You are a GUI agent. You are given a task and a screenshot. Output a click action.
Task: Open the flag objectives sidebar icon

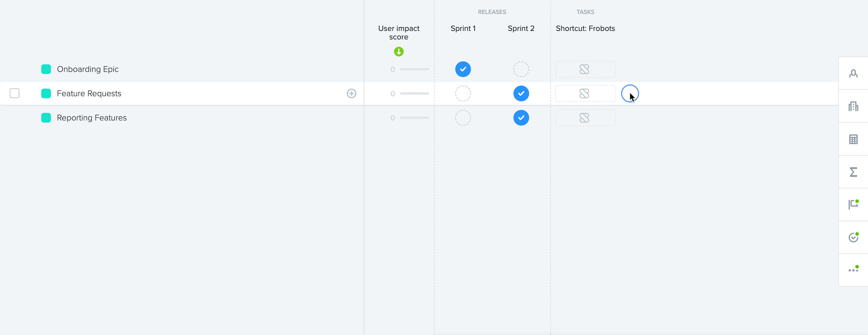tap(853, 205)
